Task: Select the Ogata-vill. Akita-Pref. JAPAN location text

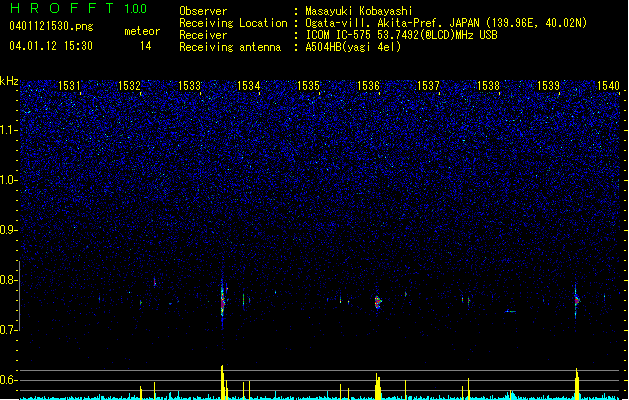Action: 446,23
